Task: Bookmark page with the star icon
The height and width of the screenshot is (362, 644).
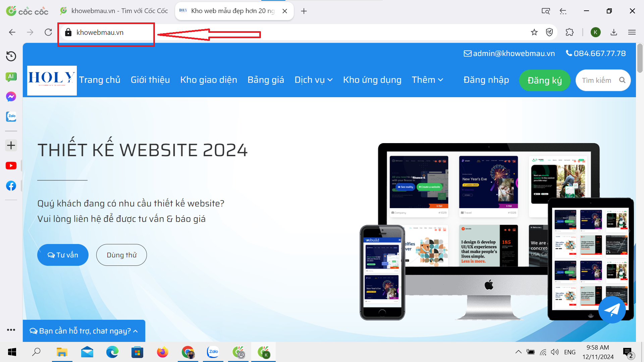Action: [534, 32]
